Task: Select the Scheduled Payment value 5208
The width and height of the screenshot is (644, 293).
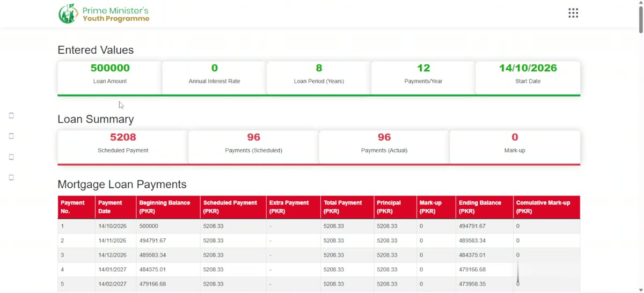Action: pos(123,137)
